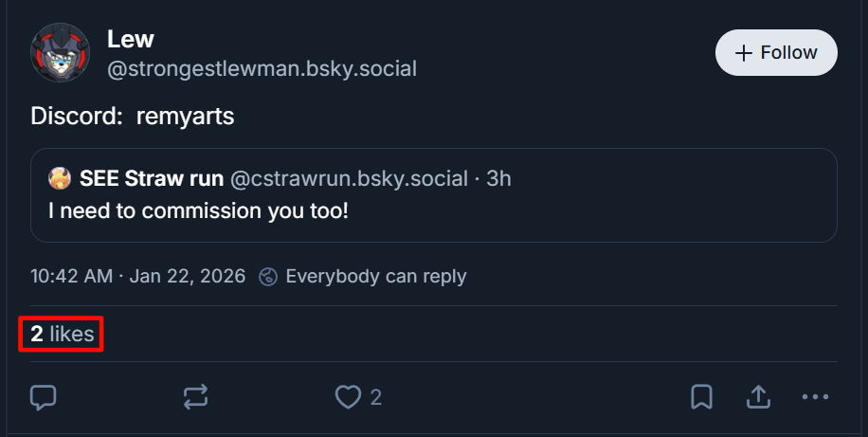View the 2 likes list

(62, 334)
